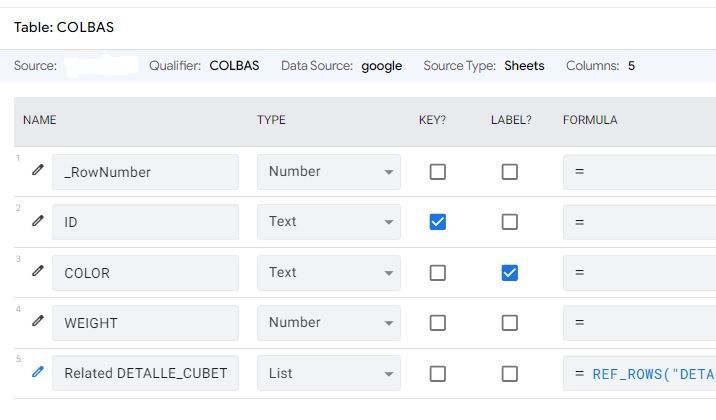The width and height of the screenshot is (716, 420).
Task: Click the TYPE column header
Action: coord(271,120)
